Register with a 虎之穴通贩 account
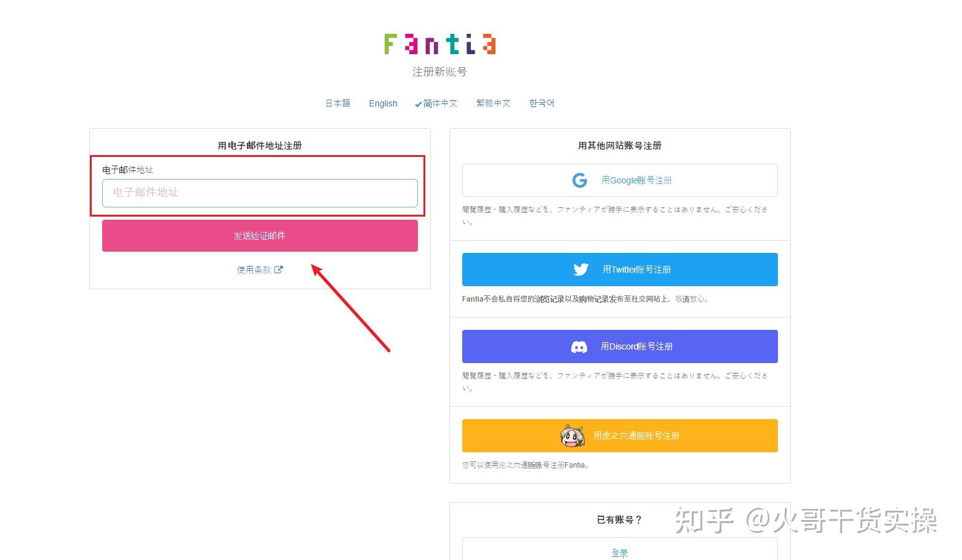The image size is (962, 560). (619, 435)
